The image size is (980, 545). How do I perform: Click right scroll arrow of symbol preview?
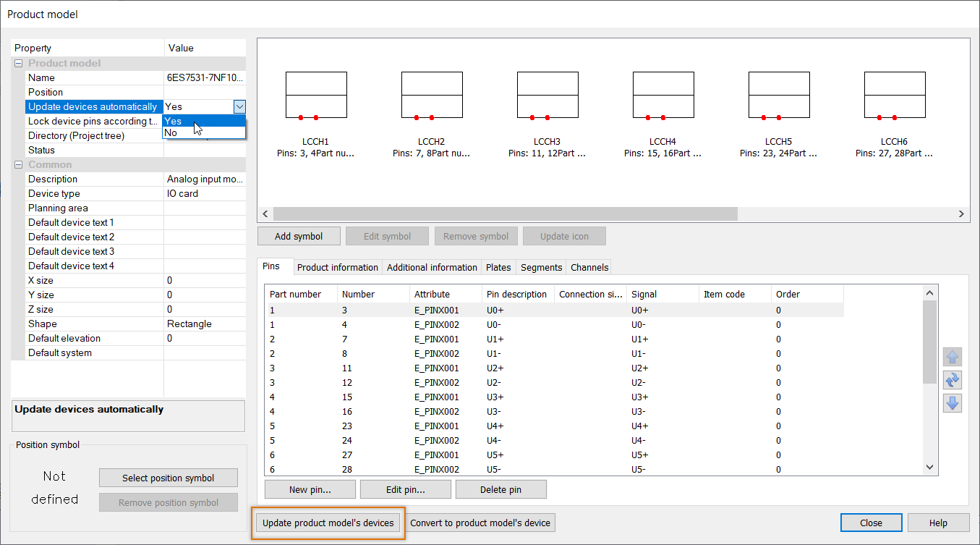point(961,214)
